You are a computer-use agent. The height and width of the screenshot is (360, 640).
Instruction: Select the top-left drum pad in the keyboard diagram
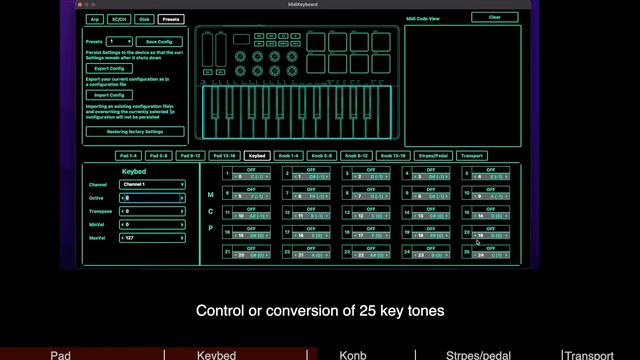point(316,42)
